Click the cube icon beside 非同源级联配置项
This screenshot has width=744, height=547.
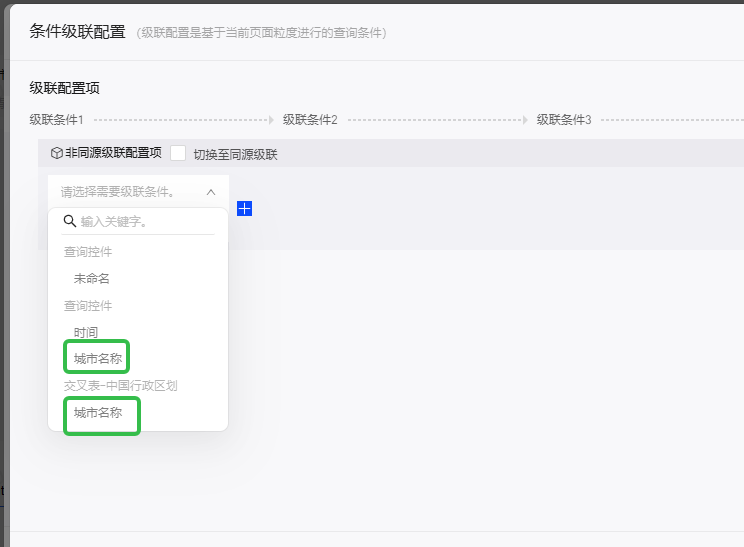56,154
